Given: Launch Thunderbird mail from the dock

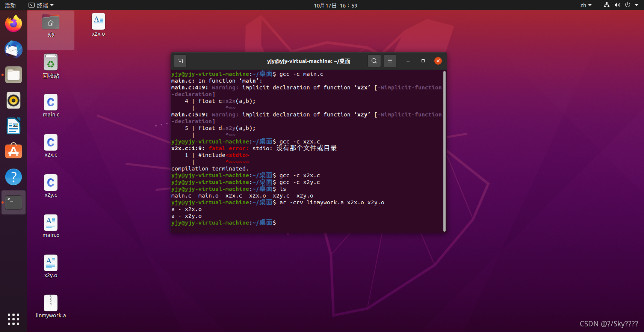Looking at the screenshot, I should [x=14, y=49].
